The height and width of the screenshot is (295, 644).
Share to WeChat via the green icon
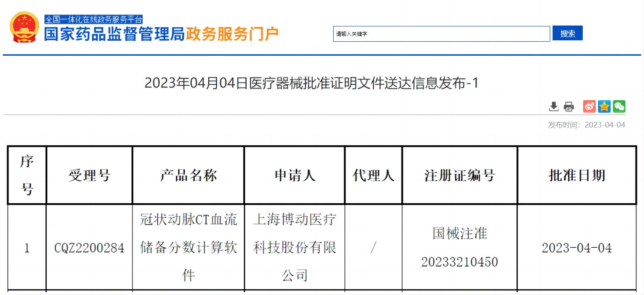click(619, 107)
